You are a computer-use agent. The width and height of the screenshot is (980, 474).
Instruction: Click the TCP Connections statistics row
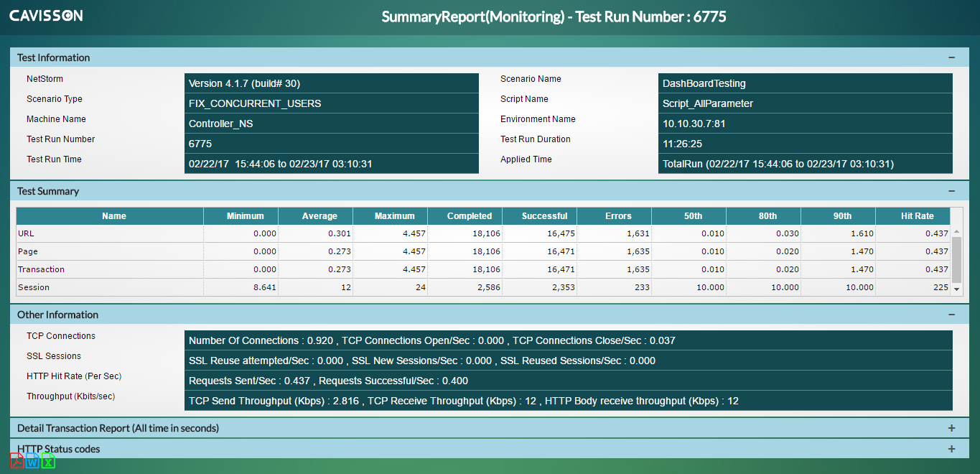(569, 340)
